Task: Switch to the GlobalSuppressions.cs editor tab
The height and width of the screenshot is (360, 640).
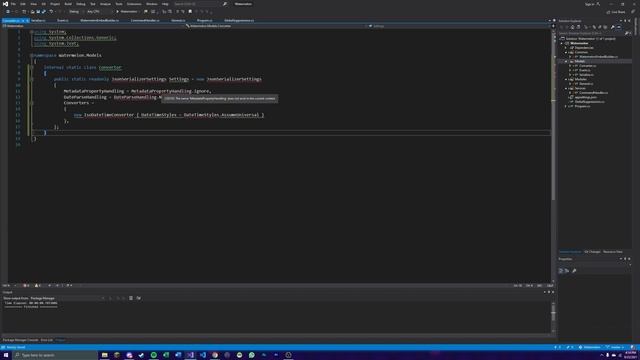Action: pos(239,20)
